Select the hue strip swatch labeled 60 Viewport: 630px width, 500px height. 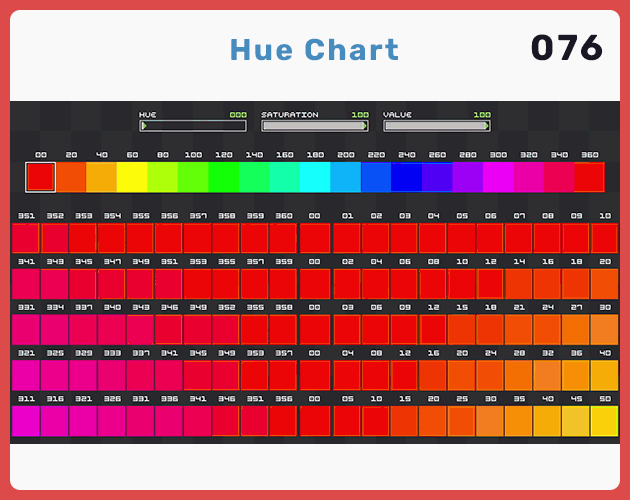tap(132, 177)
